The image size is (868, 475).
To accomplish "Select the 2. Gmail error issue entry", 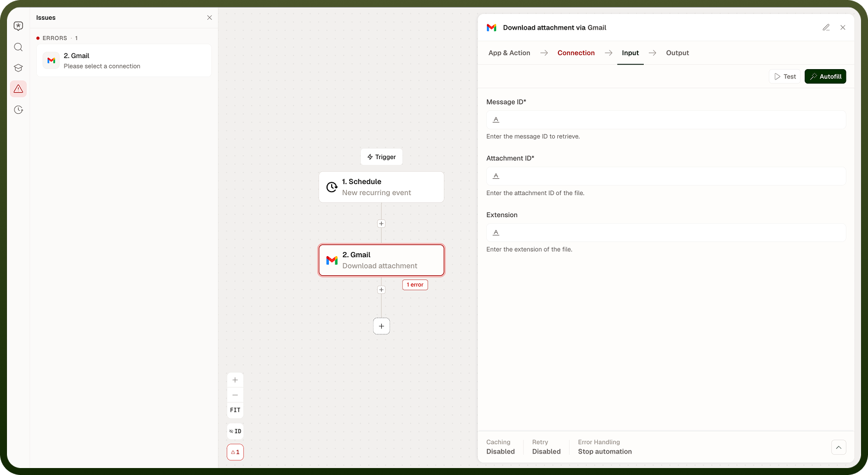I will coord(124,60).
